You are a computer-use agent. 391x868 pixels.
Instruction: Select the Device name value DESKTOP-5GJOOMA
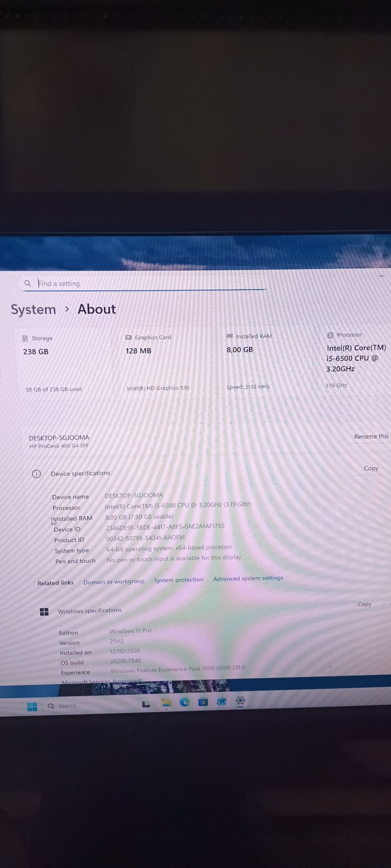(134, 495)
